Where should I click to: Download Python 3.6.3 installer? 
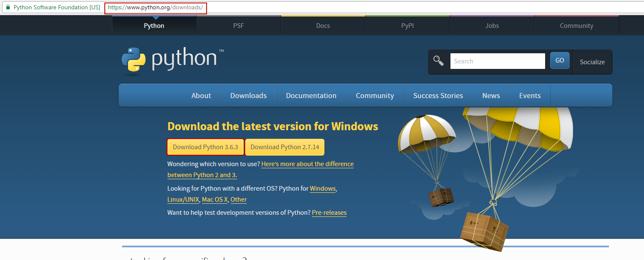tap(205, 147)
